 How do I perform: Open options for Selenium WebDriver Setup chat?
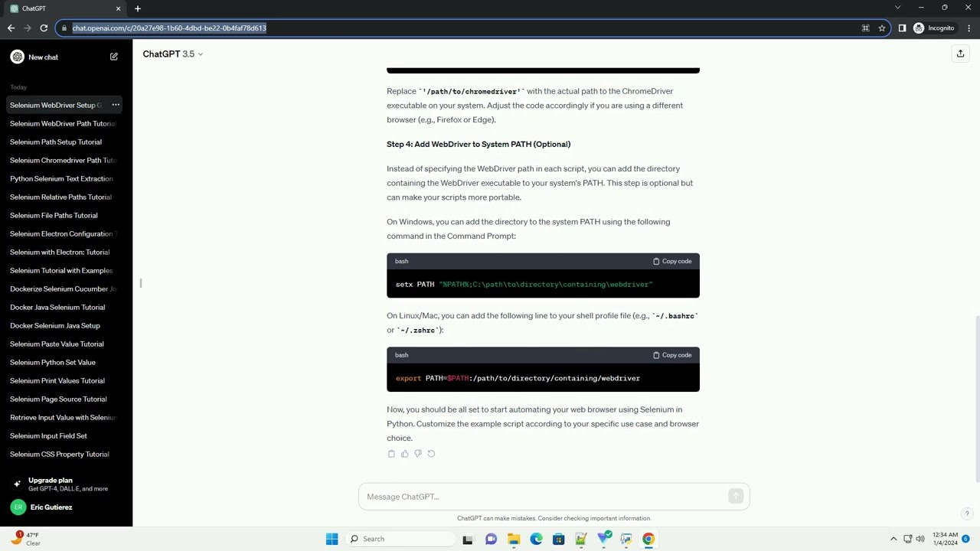(x=116, y=105)
